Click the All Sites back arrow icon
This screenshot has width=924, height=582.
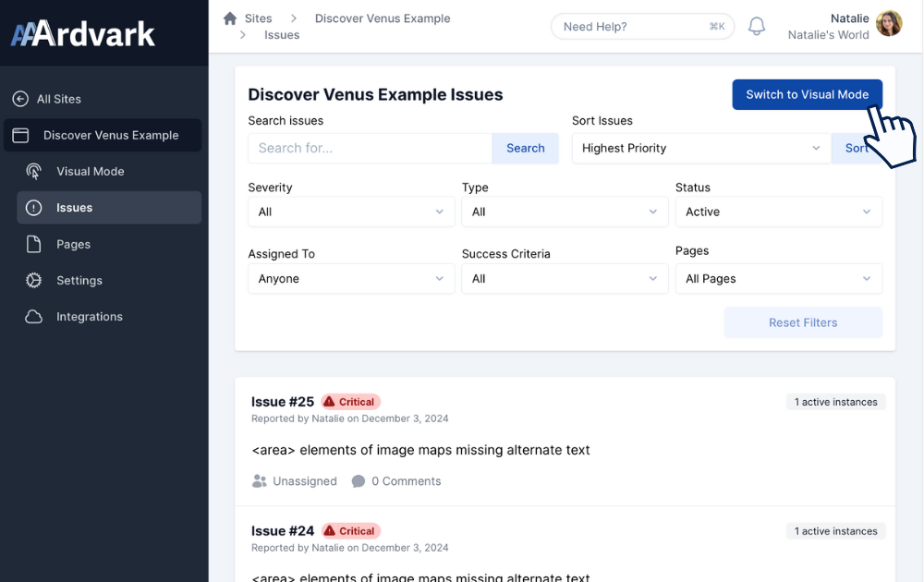pos(20,99)
